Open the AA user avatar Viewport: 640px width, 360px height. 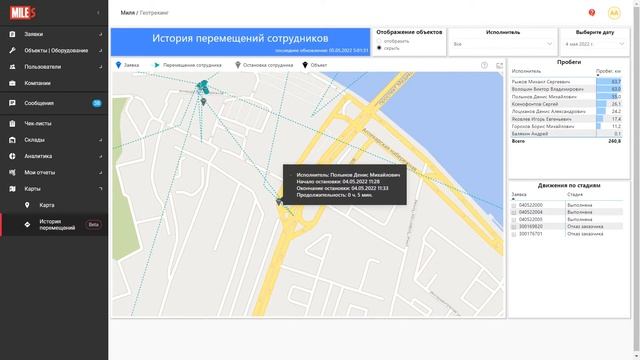pyautogui.click(x=614, y=13)
